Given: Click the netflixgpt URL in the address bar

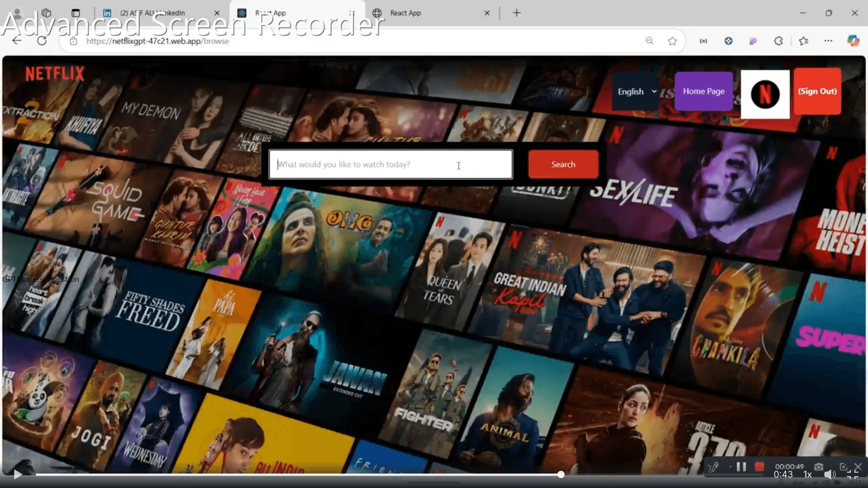Looking at the screenshot, I should click(157, 41).
